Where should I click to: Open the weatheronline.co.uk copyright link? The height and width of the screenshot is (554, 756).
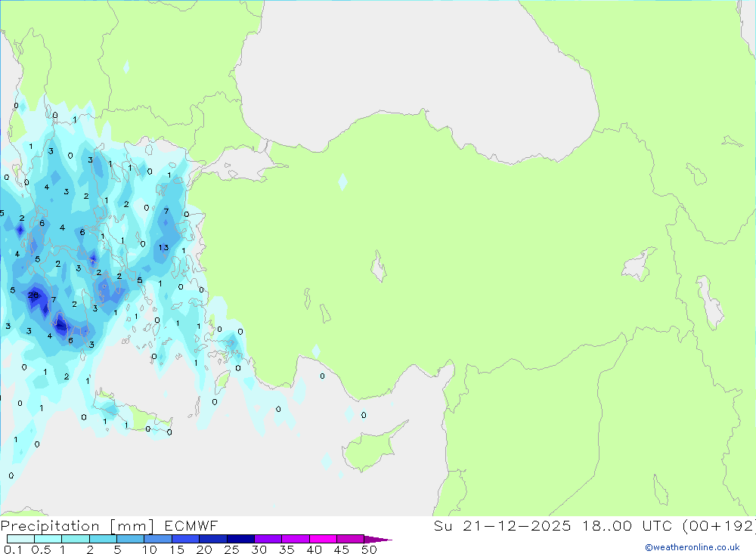pos(692,547)
